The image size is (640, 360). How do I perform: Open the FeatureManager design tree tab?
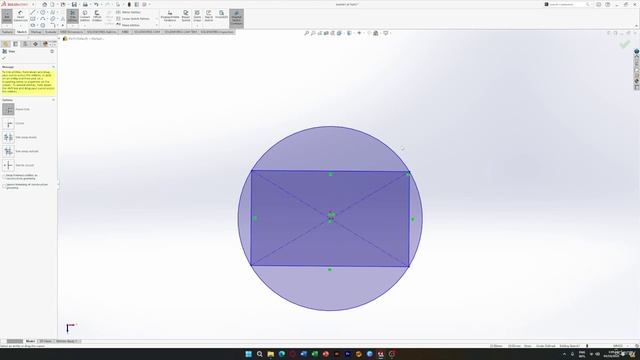click(x=6, y=44)
